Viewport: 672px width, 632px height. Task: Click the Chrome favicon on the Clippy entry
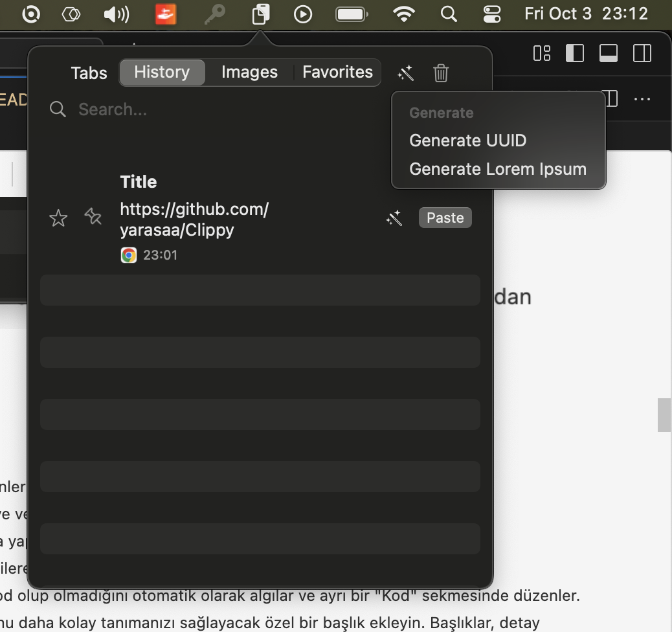[x=128, y=254]
